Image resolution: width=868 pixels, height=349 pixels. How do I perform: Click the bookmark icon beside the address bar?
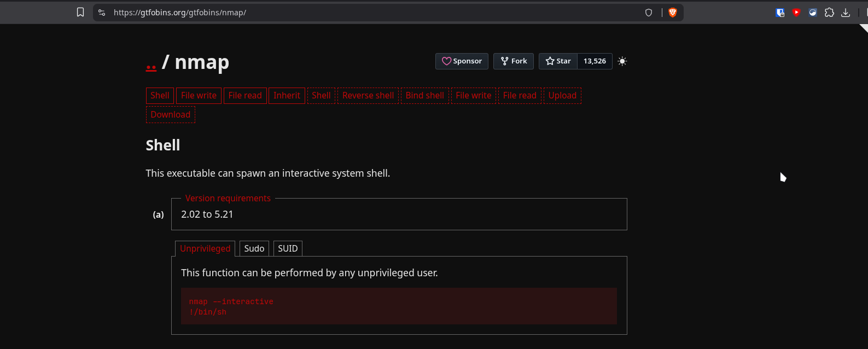click(x=80, y=13)
